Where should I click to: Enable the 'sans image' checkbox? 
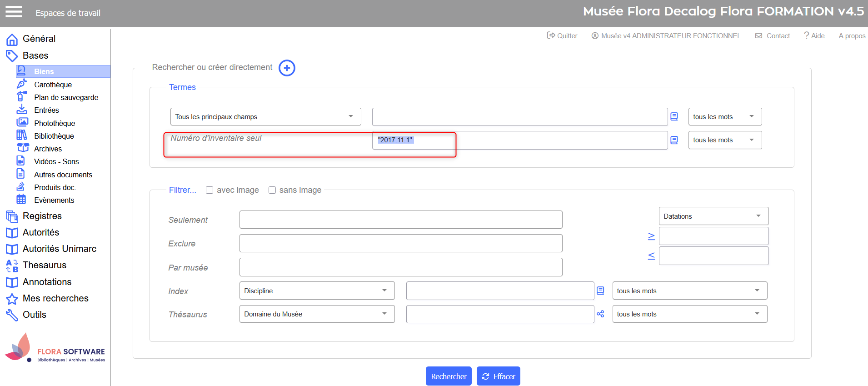tap(272, 190)
